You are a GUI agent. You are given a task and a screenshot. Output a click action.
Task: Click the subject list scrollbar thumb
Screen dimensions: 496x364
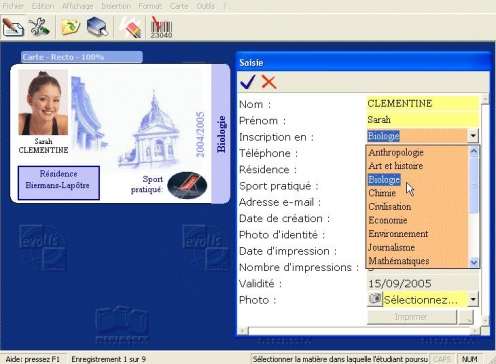(474, 185)
